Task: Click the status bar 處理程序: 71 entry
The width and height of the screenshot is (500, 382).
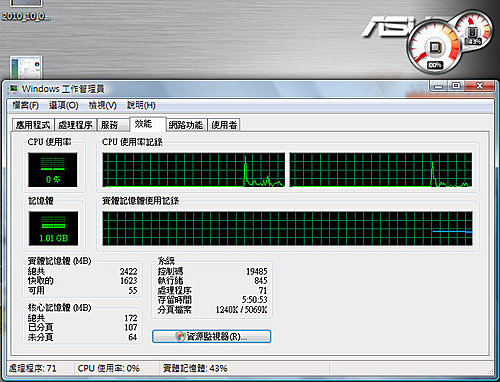Action: (x=33, y=368)
